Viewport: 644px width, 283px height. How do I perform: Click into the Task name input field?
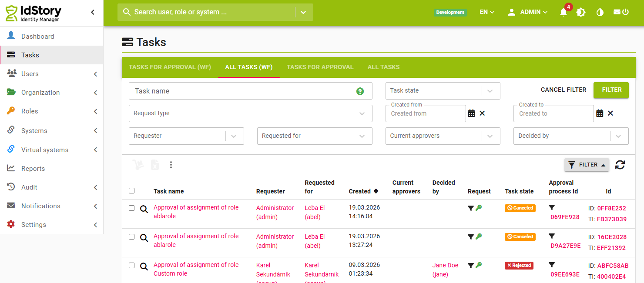point(241,91)
